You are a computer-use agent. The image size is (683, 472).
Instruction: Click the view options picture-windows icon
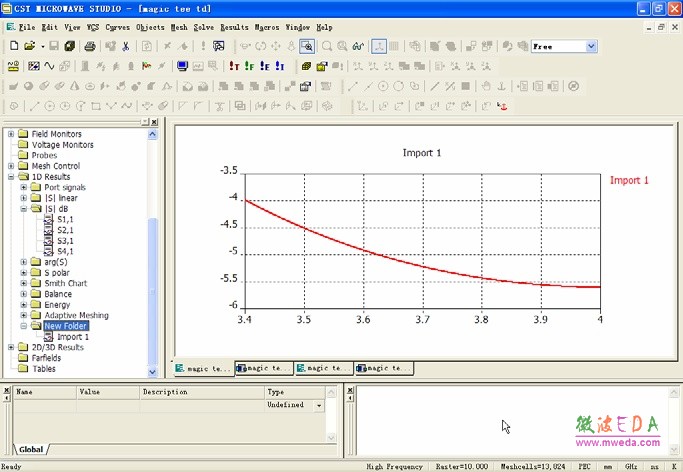tap(219, 46)
